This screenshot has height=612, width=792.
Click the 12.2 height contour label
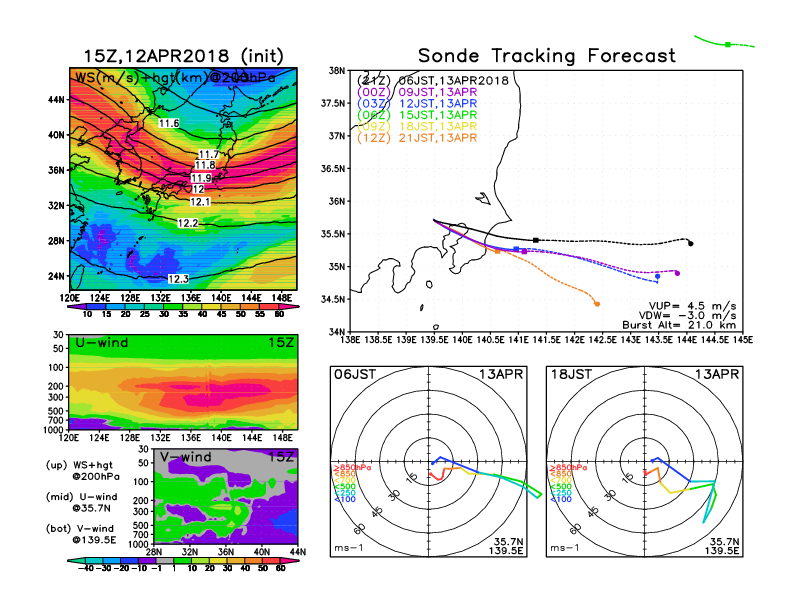(x=188, y=223)
